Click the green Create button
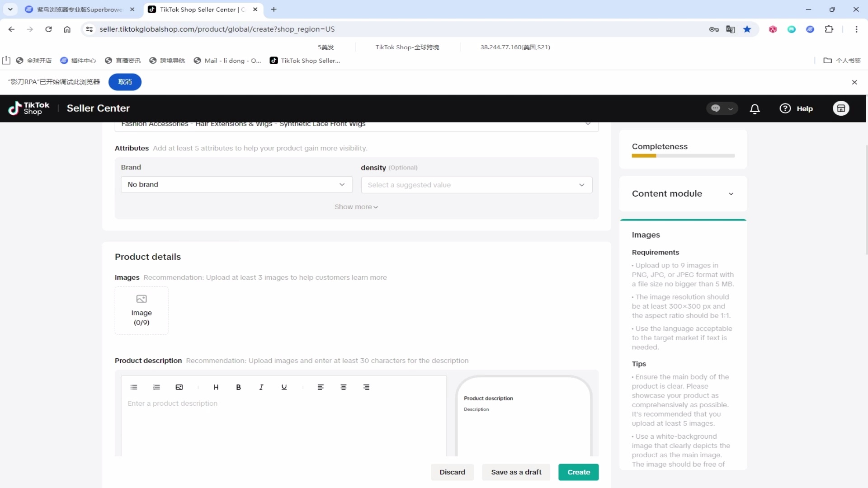This screenshot has height=488, width=868. click(578, 472)
